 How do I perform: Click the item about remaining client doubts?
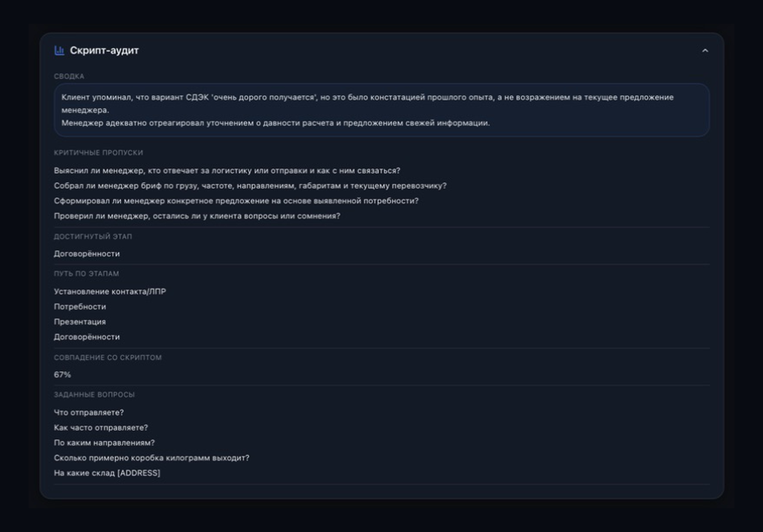point(197,216)
